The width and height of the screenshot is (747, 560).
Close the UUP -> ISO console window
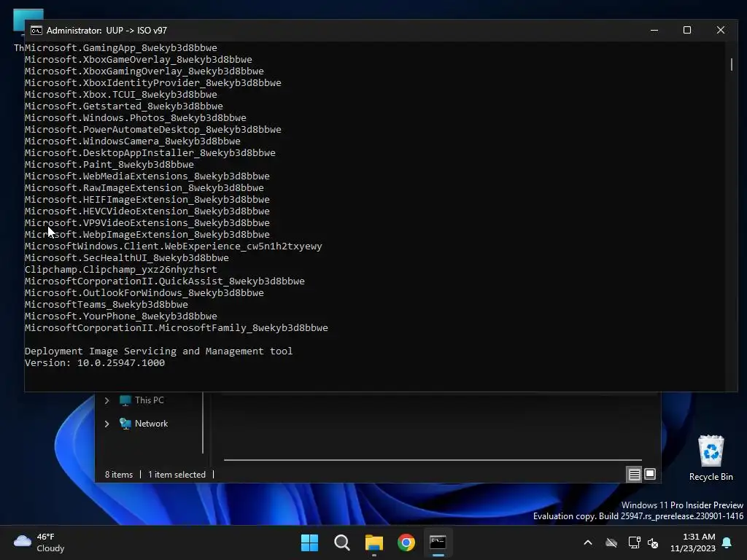[720, 30]
